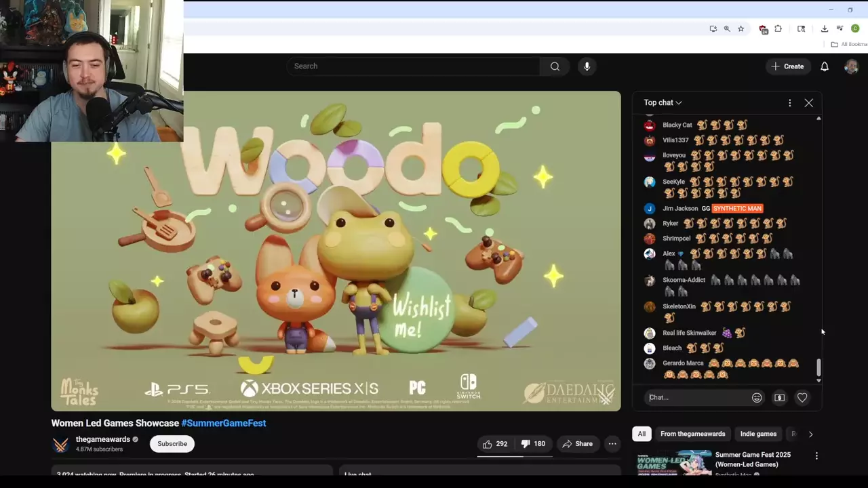Click Real life Skinwalker username
The width and height of the screenshot is (868, 488).
(x=689, y=333)
